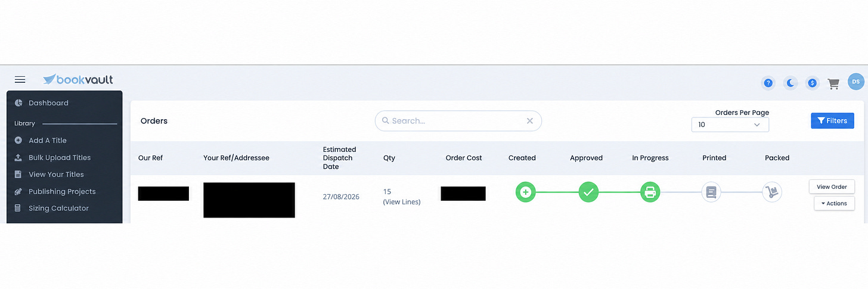868x289 pixels.
Task: Select the 27/08/2026 dispatch date cell
Action: pos(341,197)
